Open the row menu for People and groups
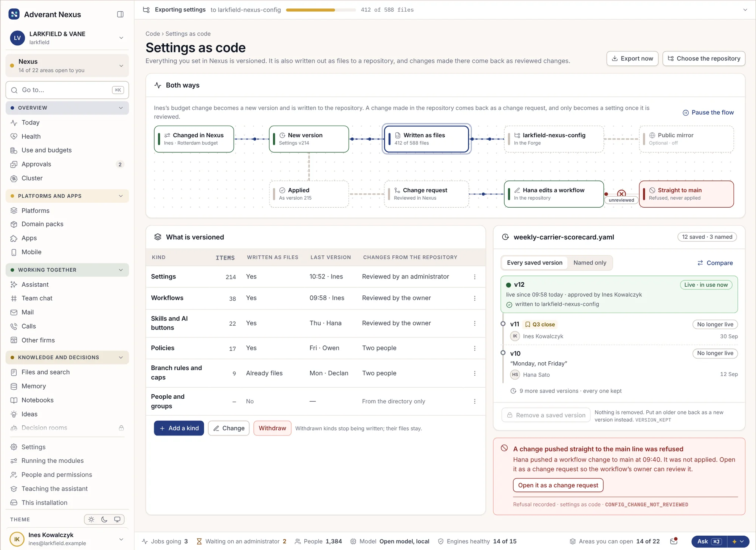The height and width of the screenshot is (550, 756). 475,401
